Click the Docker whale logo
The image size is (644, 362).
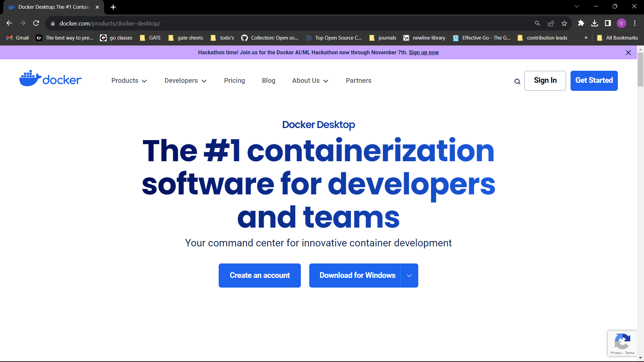click(x=30, y=77)
